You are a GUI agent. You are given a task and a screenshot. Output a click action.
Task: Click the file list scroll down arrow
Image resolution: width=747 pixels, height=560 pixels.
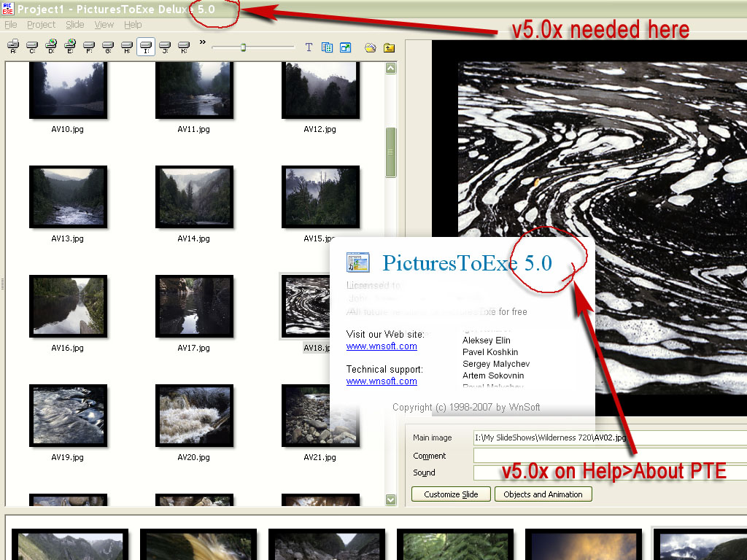tap(391, 499)
